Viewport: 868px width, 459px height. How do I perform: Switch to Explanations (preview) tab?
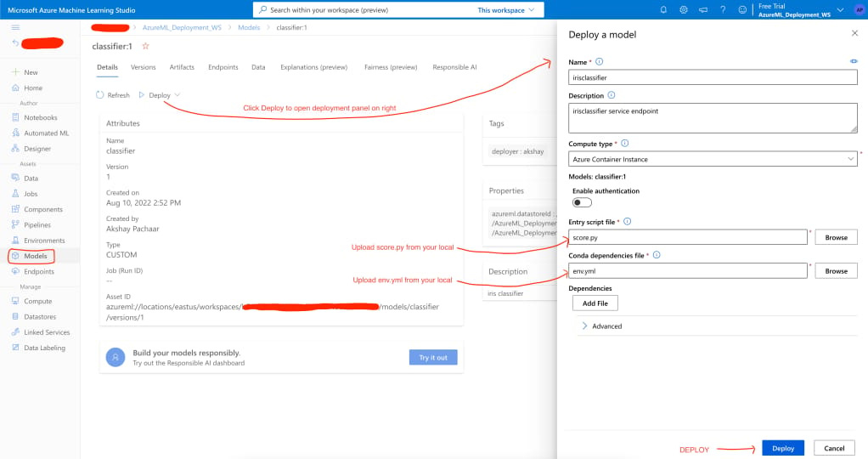coord(314,67)
